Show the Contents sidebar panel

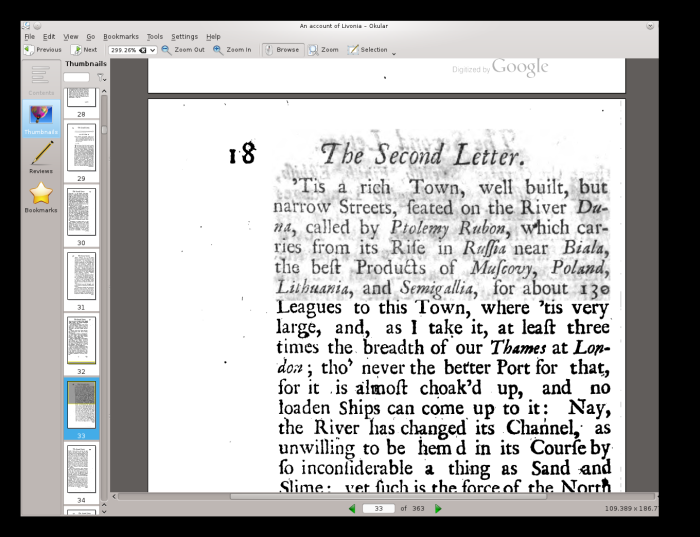point(41,78)
